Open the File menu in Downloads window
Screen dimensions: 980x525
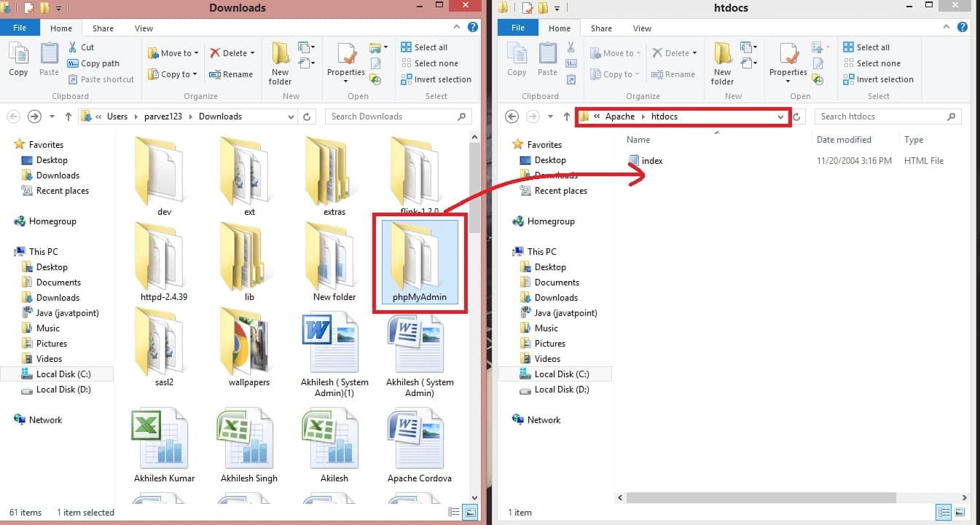[x=20, y=28]
